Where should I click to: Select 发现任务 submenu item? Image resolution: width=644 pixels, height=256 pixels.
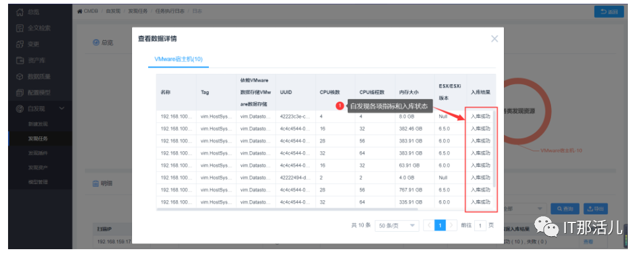pyautogui.click(x=38, y=138)
